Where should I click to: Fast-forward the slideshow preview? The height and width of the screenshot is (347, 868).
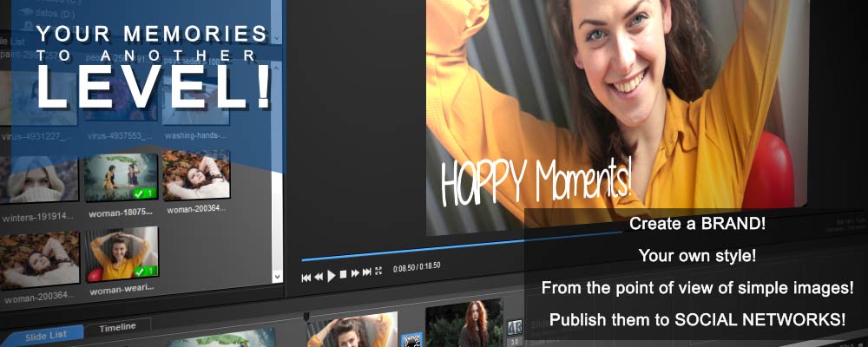[355, 273]
